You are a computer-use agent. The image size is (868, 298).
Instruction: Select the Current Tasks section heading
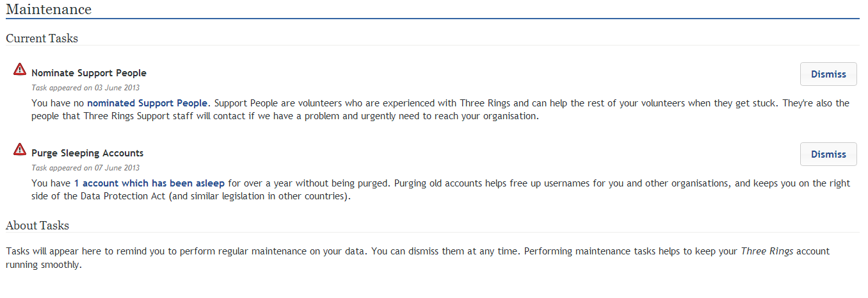pos(42,38)
